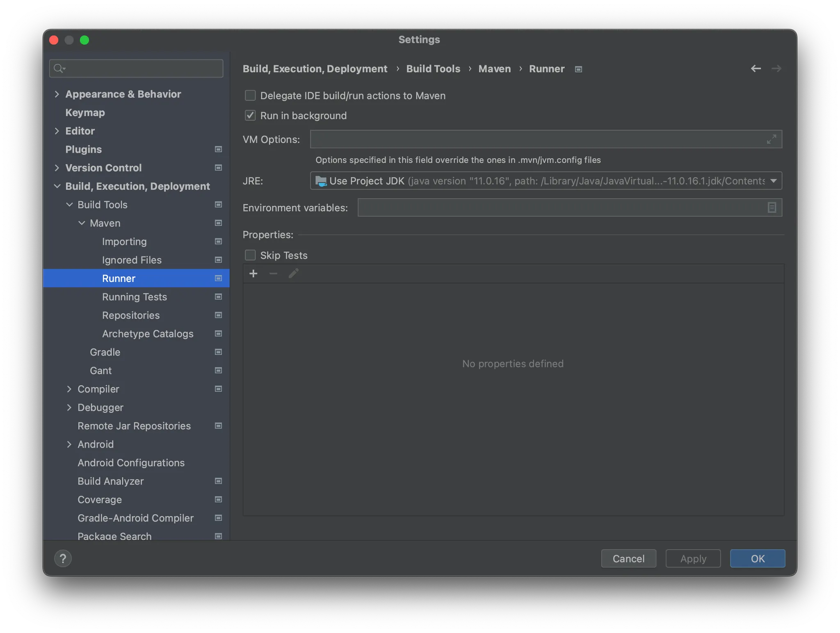Expand the Compiler section
This screenshot has height=633, width=840.
(69, 389)
